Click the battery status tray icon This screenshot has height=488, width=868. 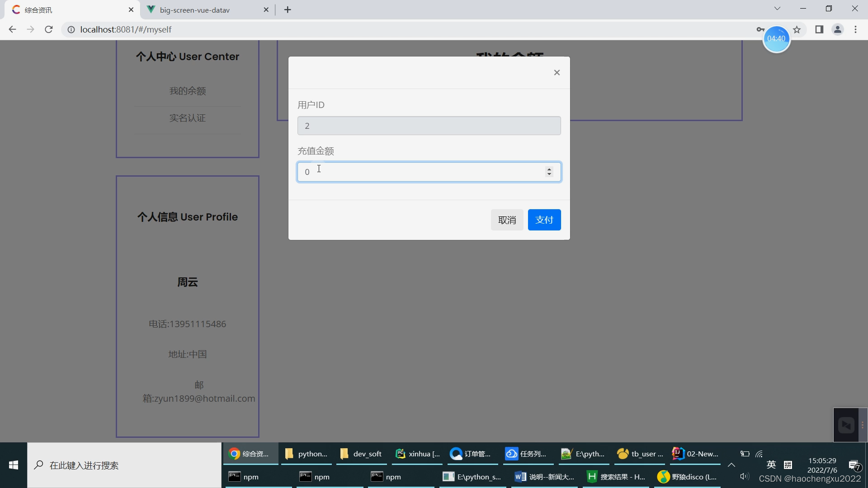tap(745, 454)
